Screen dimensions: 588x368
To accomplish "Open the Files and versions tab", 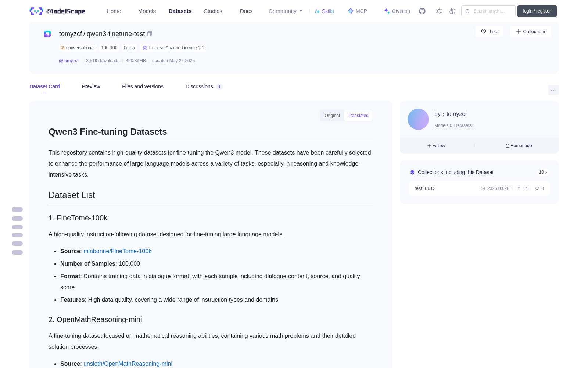I will click(x=143, y=86).
